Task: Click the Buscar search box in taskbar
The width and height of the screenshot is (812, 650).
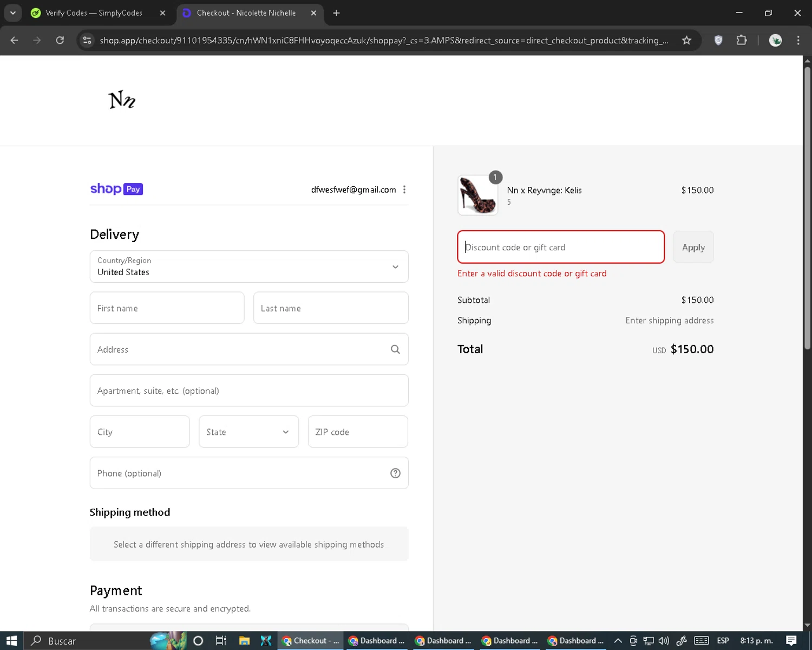Action: pos(87,641)
